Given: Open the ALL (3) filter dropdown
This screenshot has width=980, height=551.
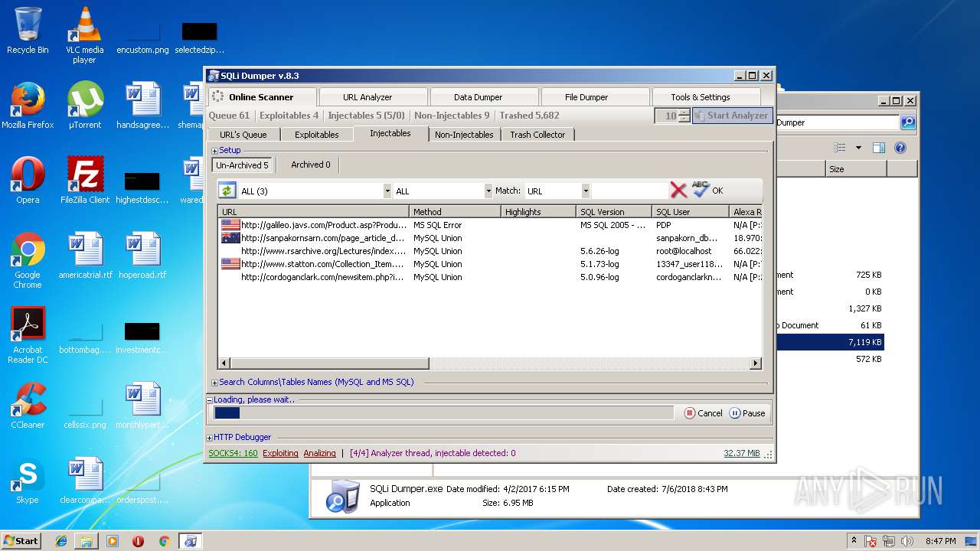Looking at the screenshot, I should click(x=387, y=191).
